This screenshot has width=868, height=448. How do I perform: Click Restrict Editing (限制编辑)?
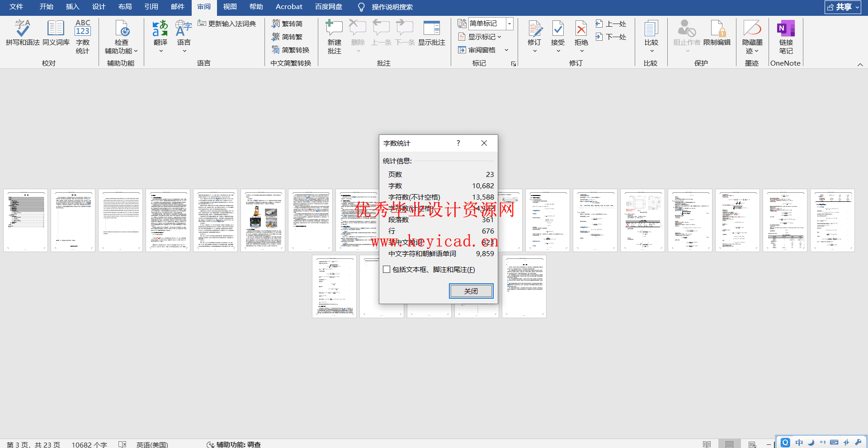point(717,33)
